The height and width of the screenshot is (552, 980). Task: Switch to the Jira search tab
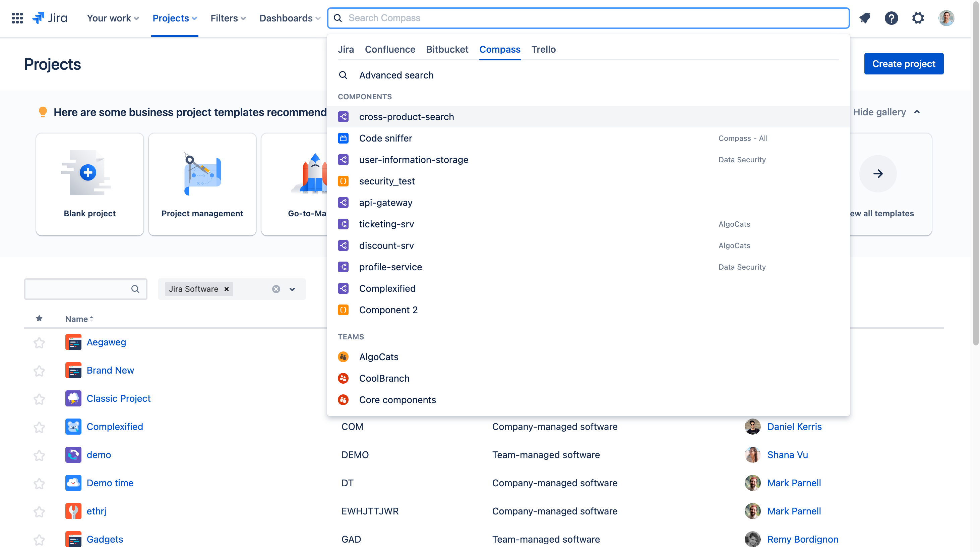pos(346,50)
